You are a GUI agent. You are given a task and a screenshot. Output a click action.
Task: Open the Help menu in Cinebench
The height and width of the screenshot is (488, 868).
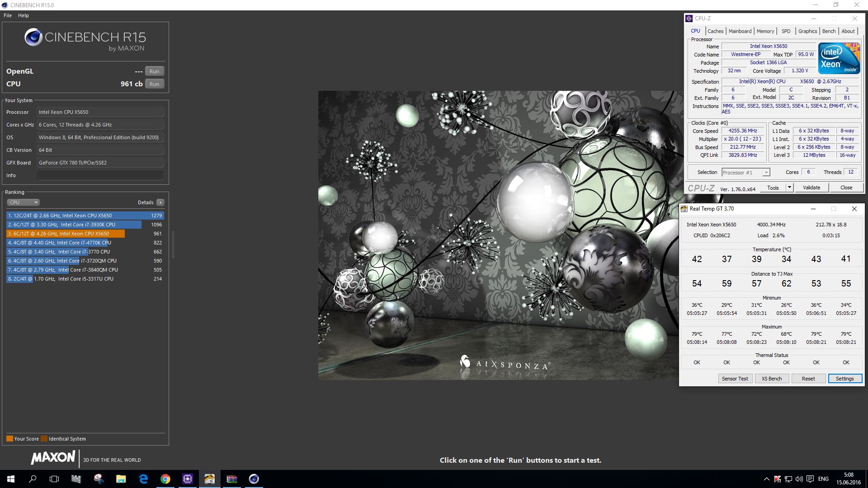[24, 15]
